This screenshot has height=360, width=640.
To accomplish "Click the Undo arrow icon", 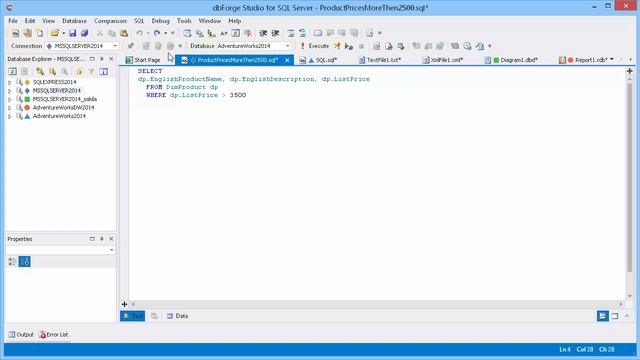I will pos(140,33).
